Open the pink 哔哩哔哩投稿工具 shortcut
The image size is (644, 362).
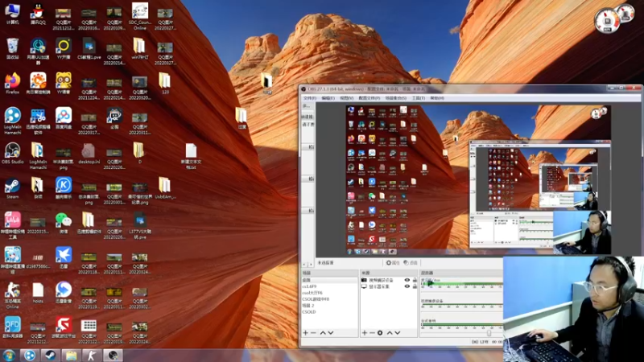pyautogui.click(x=12, y=225)
